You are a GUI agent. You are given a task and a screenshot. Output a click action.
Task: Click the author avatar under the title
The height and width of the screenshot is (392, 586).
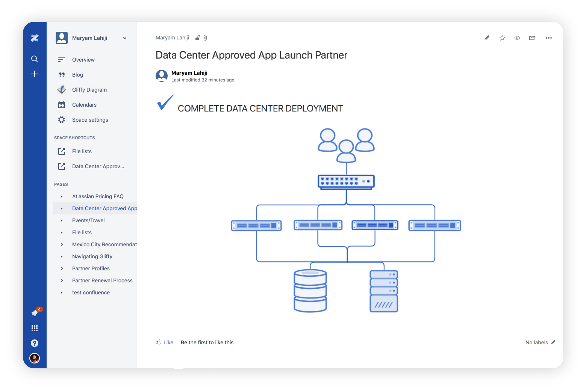pos(162,76)
